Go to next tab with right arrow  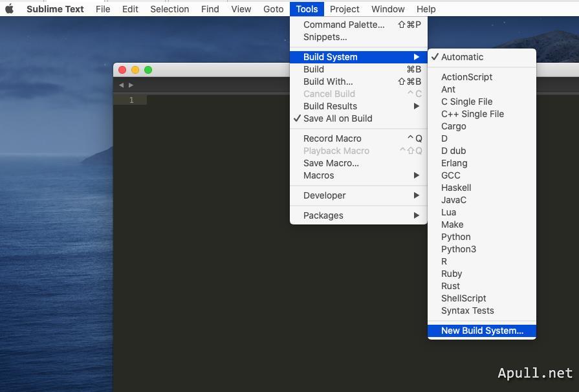131,85
